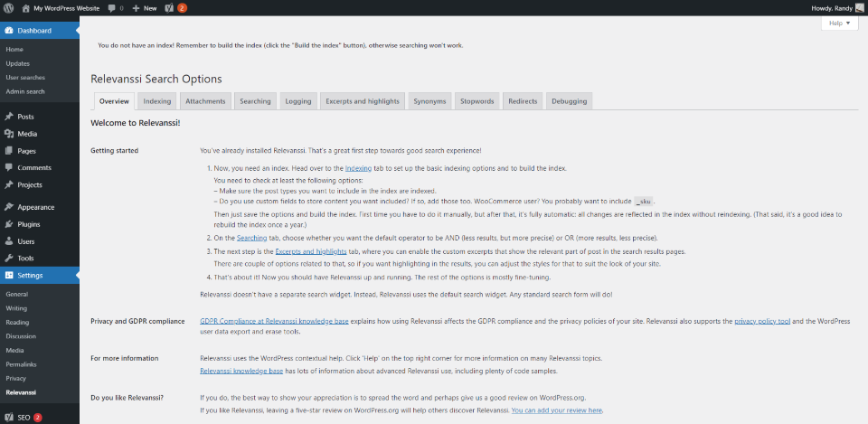Click the Comments icon in sidebar
This screenshot has width=868, height=424.
click(9, 168)
